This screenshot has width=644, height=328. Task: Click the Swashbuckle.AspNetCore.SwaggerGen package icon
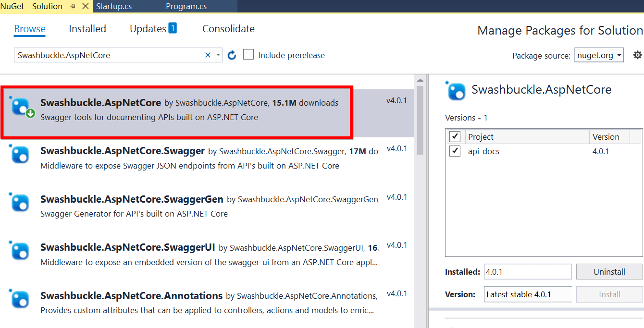tap(20, 203)
